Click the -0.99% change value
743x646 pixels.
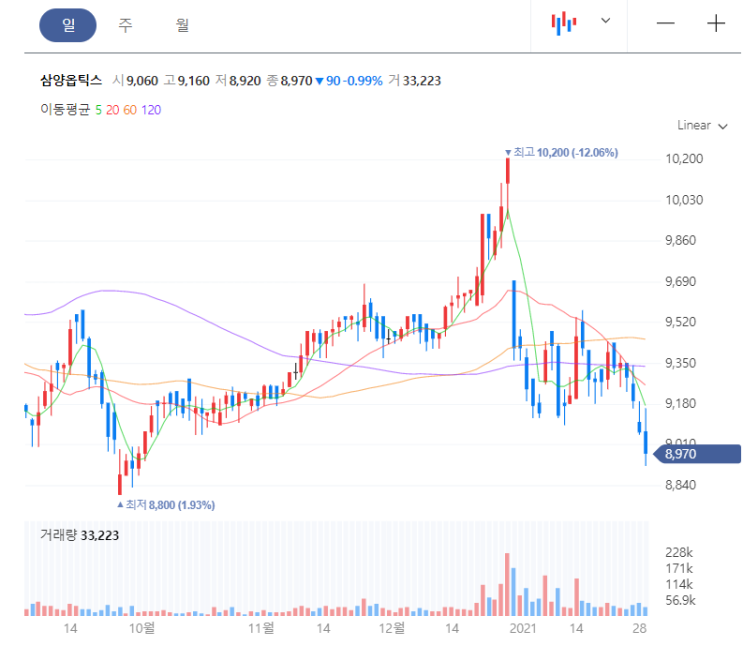tap(363, 81)
